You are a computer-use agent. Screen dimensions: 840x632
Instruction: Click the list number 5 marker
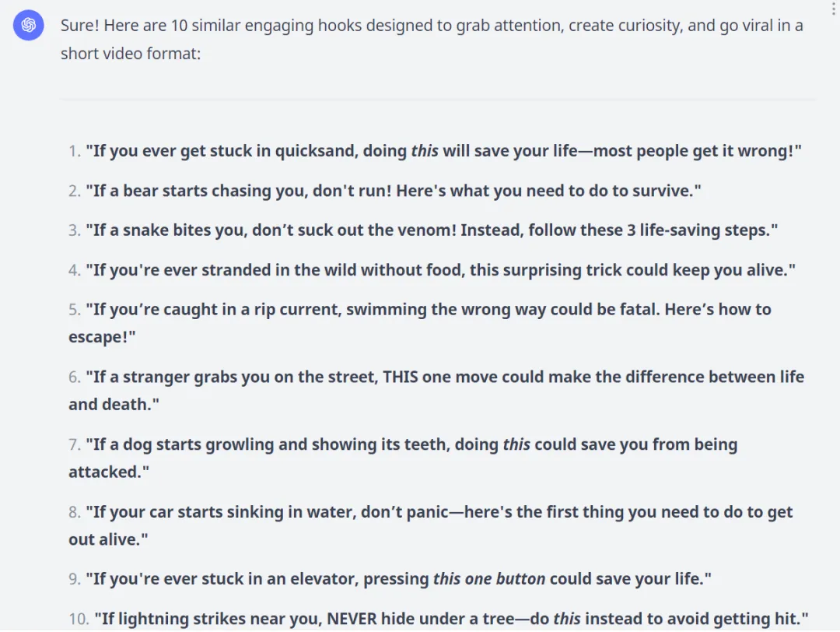pyautogui.click(x=75, y=310)
